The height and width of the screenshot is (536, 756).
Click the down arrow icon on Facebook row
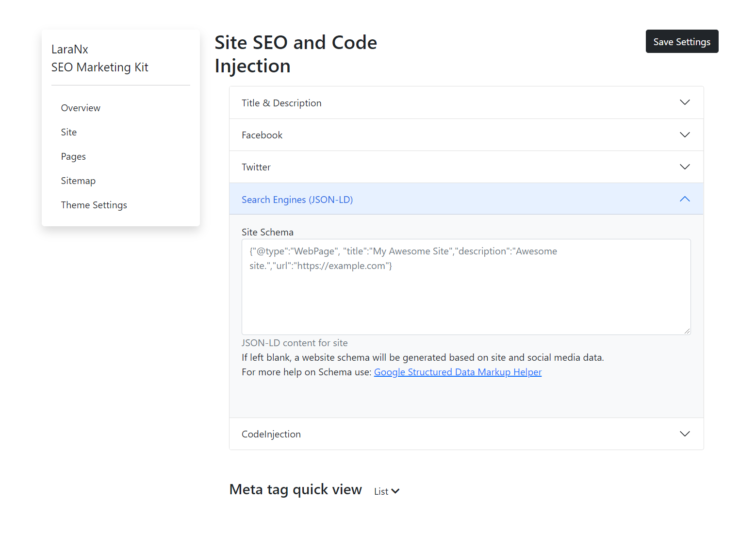685,135
